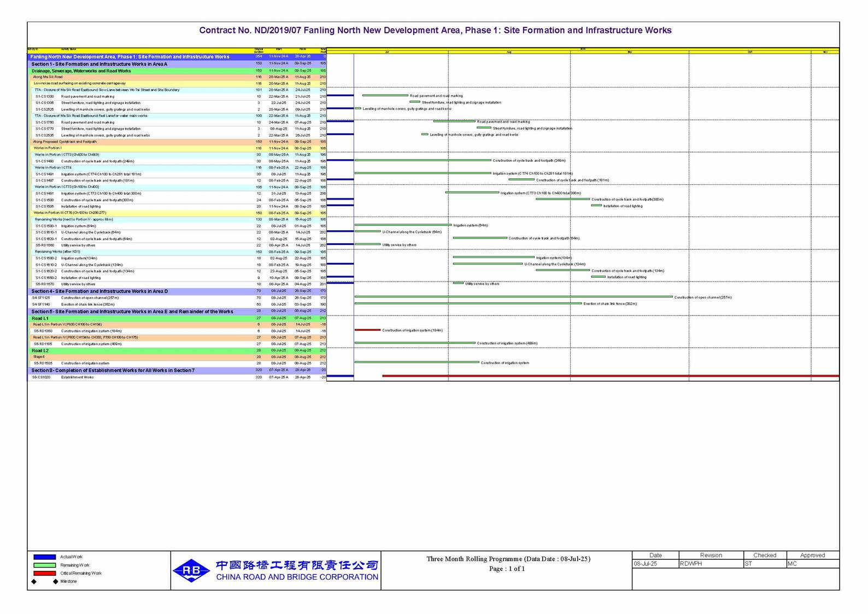
Task: Click the chain link fence (382m) Gantt bar
Action: coord(468,303)
